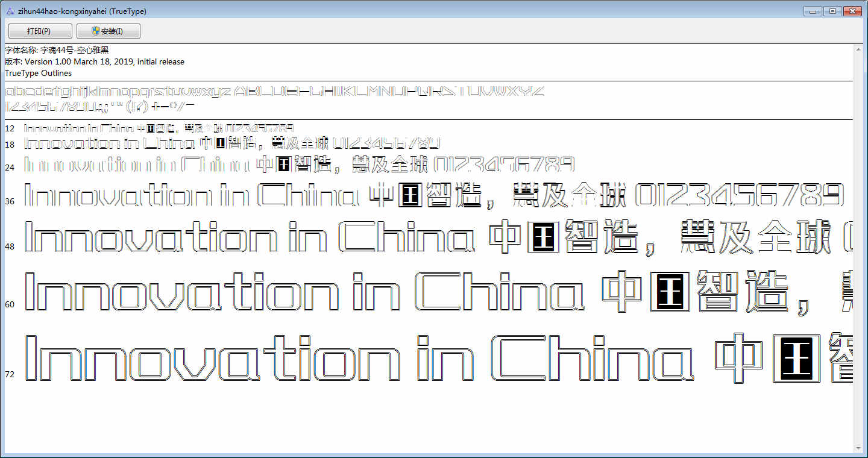Viewport: 868px width, 458px height.
Task: Click the Version 1.00 text line
Action: [95, 61]
